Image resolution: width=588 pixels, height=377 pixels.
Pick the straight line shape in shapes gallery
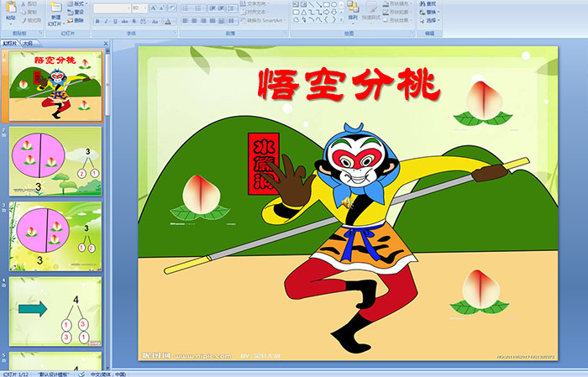311,4
